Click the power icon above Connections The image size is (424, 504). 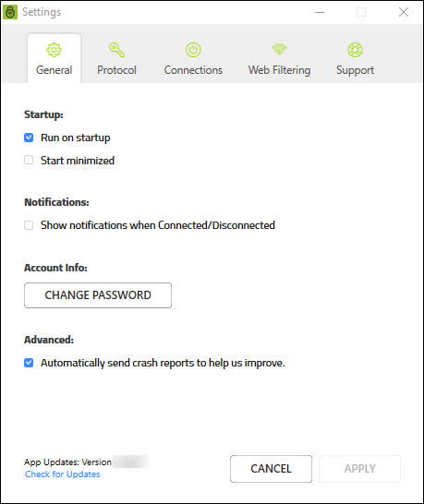pos(193,50)
